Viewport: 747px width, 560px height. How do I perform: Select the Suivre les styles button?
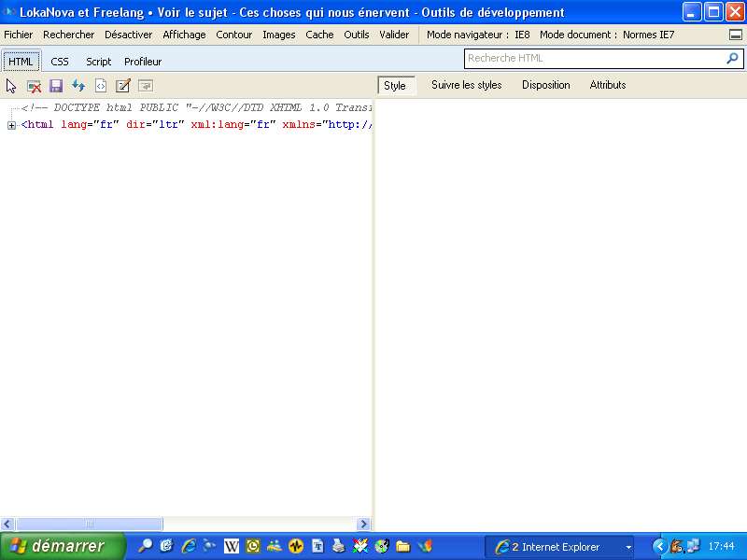pos(466,85)
